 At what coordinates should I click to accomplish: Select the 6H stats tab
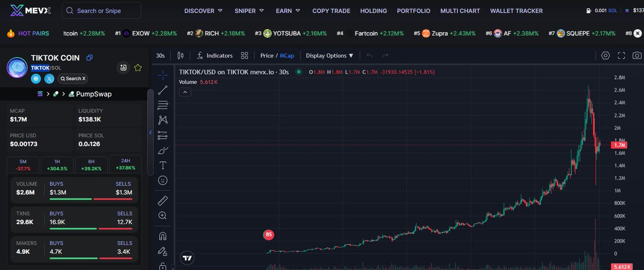point(91,165)
